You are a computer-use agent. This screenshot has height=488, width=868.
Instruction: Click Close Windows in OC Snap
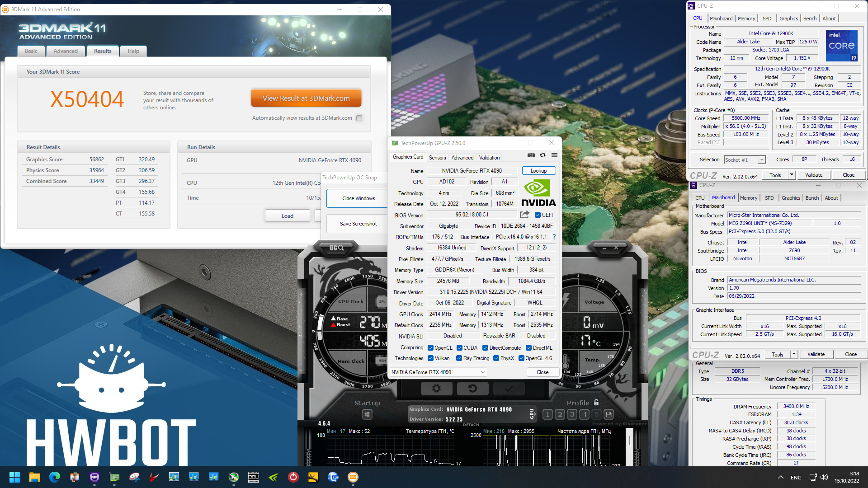[x=358, y=198]
